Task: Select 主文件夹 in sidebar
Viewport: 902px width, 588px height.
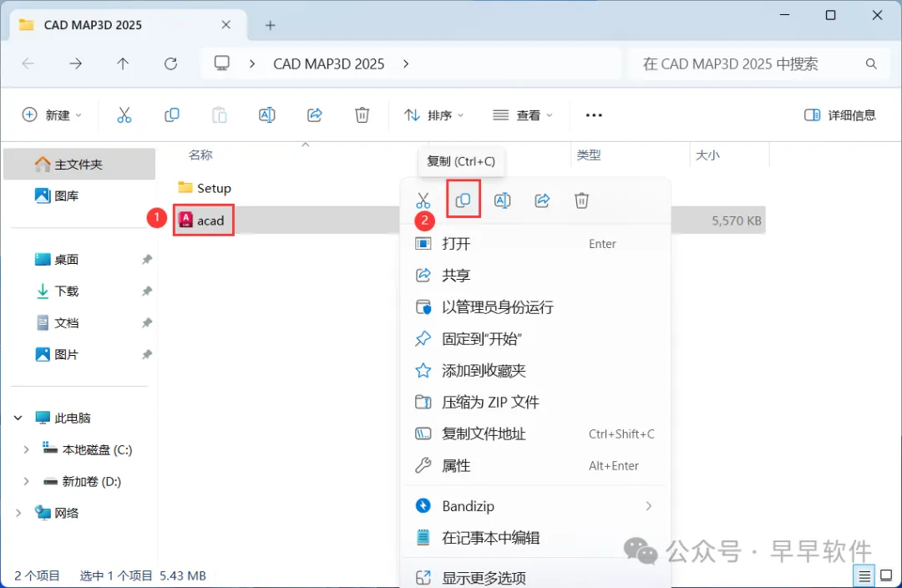Action: pyautogui.click(x=79, y=164)
